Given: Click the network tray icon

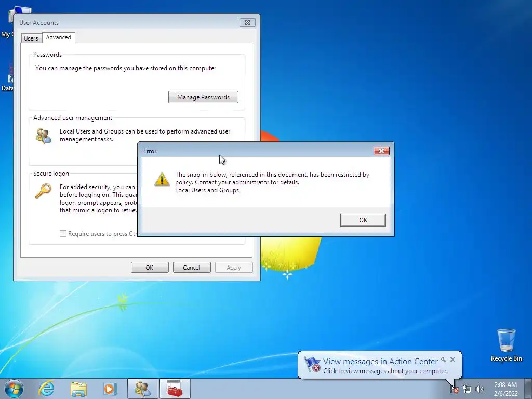Looking at the screenshot, I should [x=467, y=389].
